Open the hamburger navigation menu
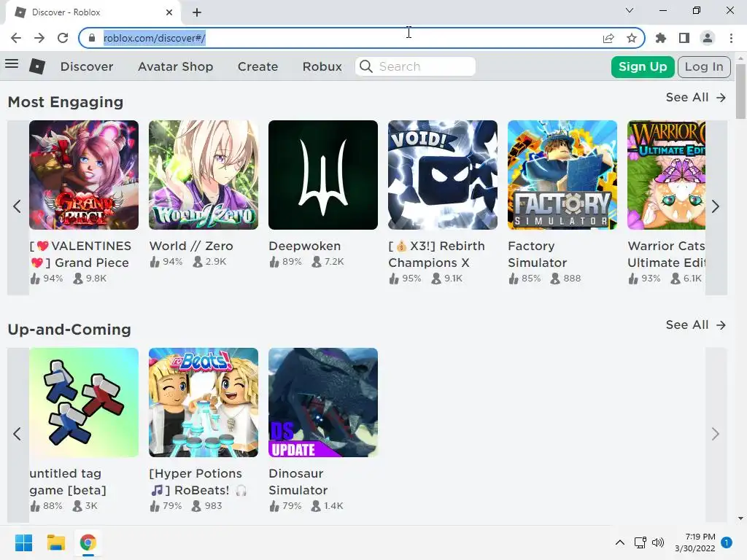Image resolution: width=747 pixels, height=560 pixels. pos(12,63)
